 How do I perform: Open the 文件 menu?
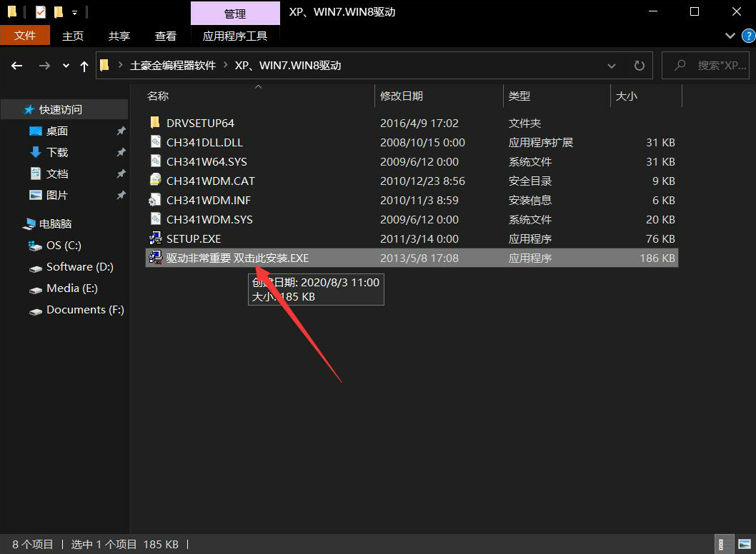25,36
